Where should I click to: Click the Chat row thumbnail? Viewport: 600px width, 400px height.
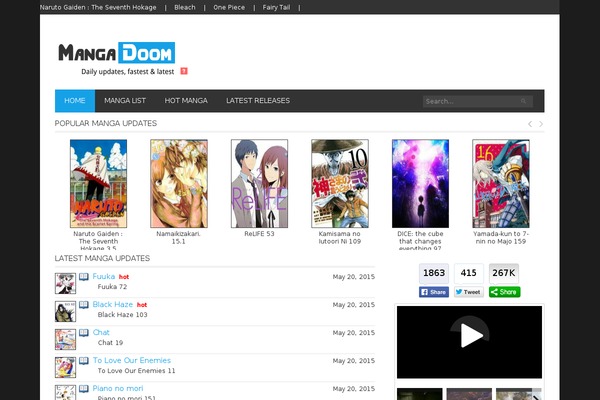pyautogui.click(x=65, y=339)
